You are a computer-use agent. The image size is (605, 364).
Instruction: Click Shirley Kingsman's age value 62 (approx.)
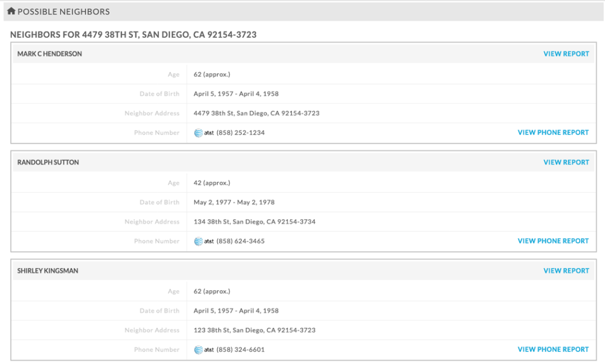pyautogui.click(x=212, y=291)
